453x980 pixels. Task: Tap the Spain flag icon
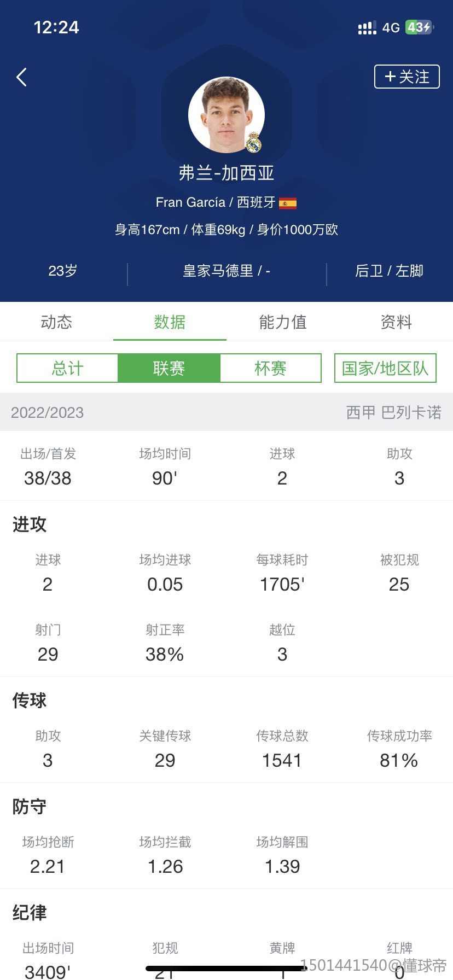288,203
